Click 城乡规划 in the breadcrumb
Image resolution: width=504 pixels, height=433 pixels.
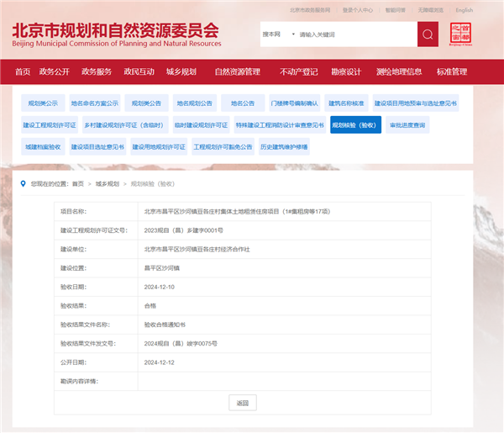click(x=108, y=183)
